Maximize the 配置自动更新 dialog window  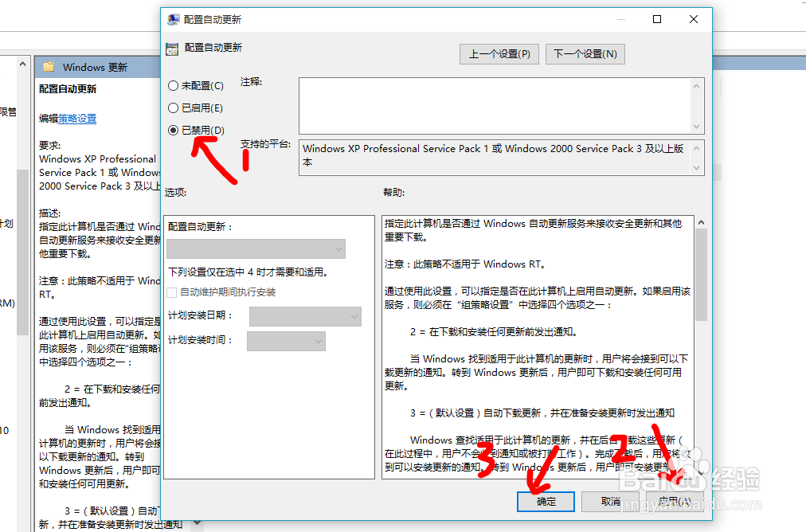point(657,20)
